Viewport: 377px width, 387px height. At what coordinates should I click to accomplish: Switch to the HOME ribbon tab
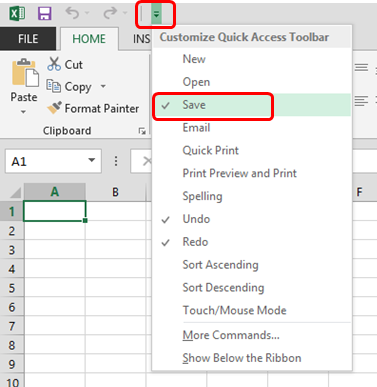[x=89, y=39]
